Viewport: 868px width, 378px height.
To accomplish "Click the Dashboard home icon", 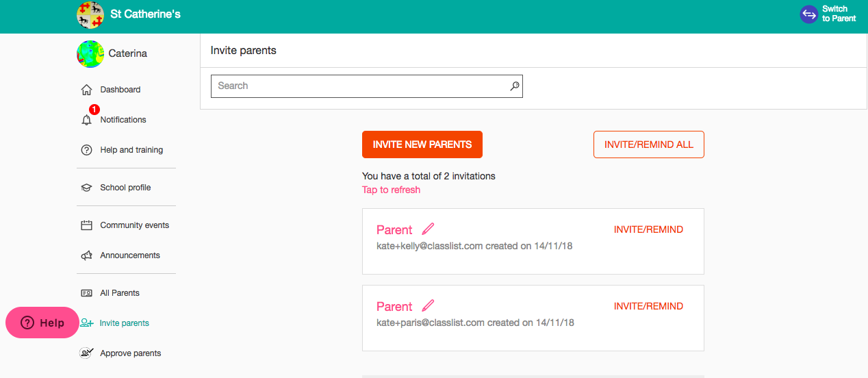I will click(x=86, y=90).
